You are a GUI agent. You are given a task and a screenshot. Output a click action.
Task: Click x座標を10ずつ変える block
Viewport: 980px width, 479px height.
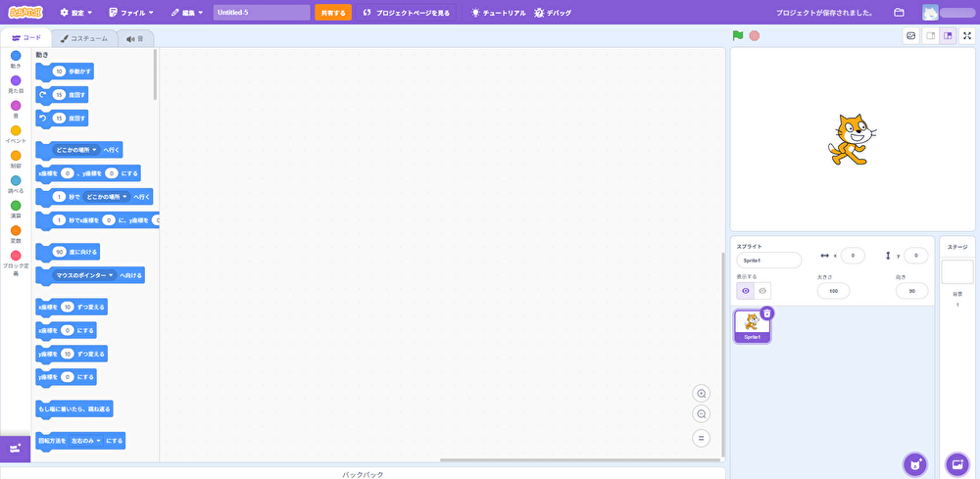[72, 308]
